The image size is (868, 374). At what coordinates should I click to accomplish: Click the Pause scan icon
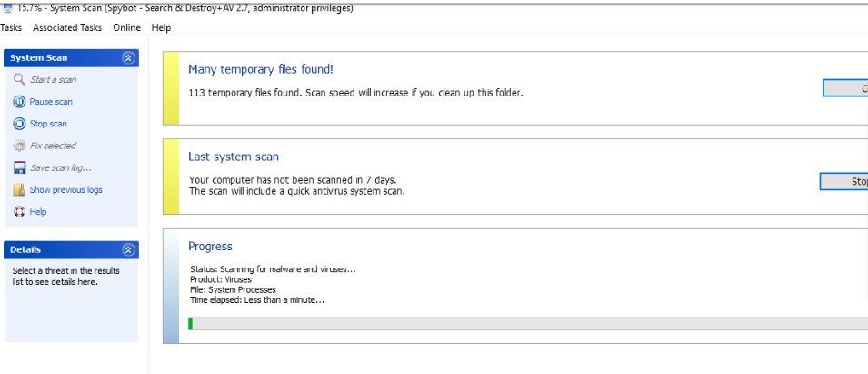19,102
